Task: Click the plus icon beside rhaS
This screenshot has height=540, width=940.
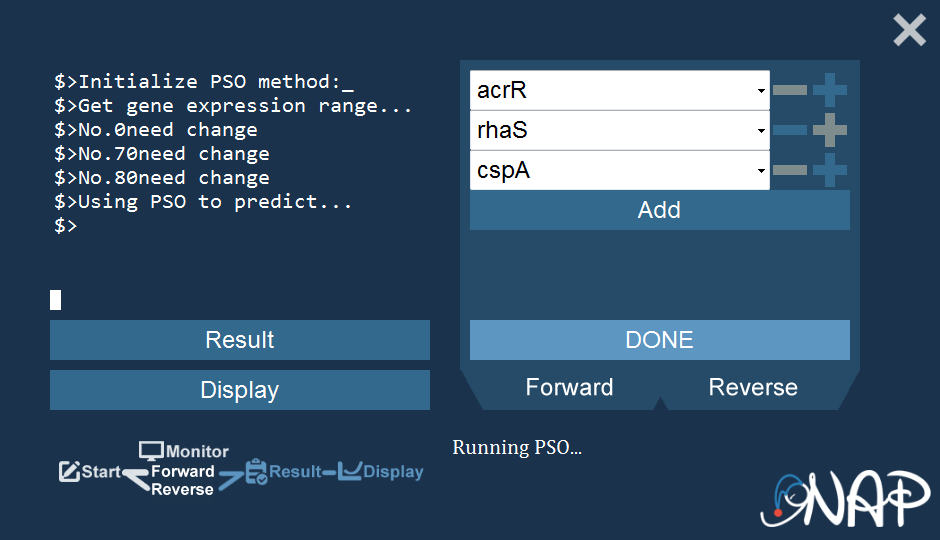Action: click(x=830, y=130)
